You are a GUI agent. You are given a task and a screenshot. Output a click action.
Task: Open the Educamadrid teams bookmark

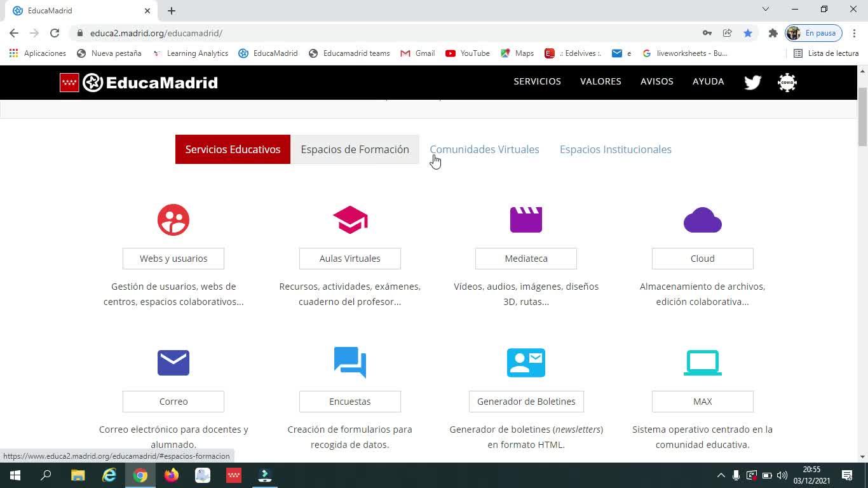(349, 53)
